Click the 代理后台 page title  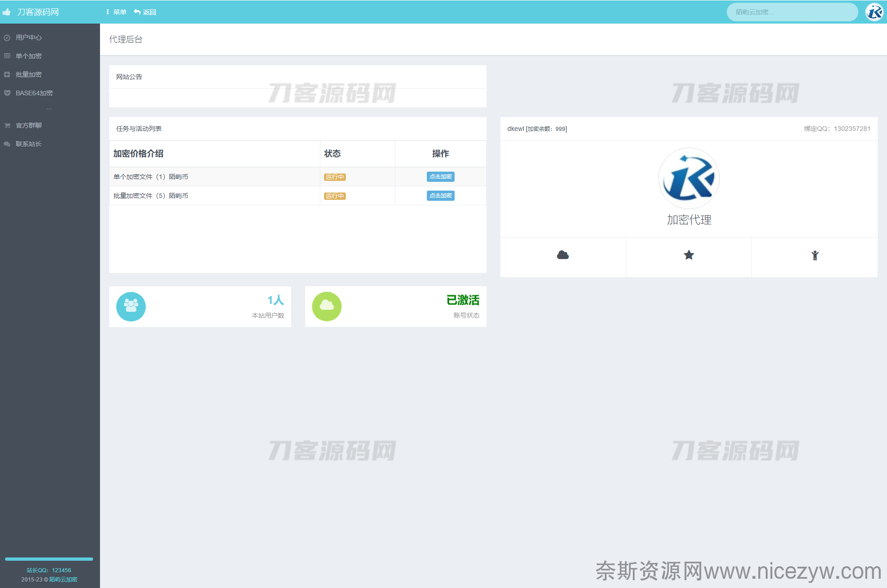click(126, 40)
